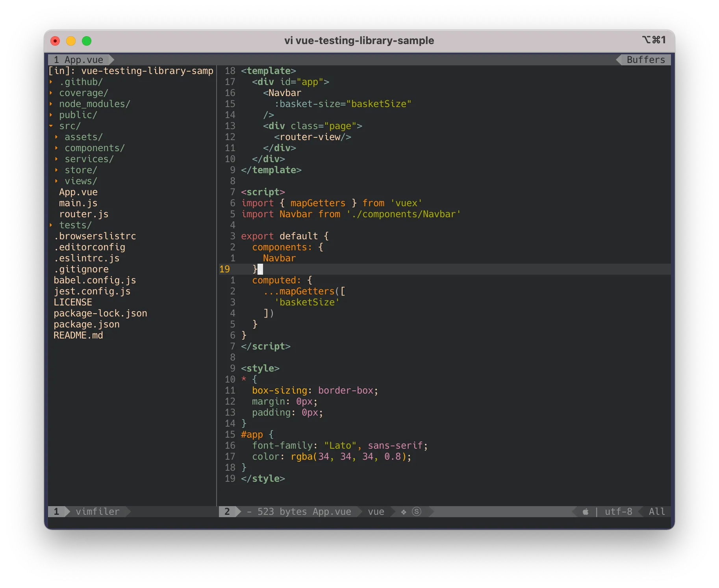Expand the services/ folder arrow
Image resolution: width=719 pixels, height=588 pixels.
tap(56, 159)
